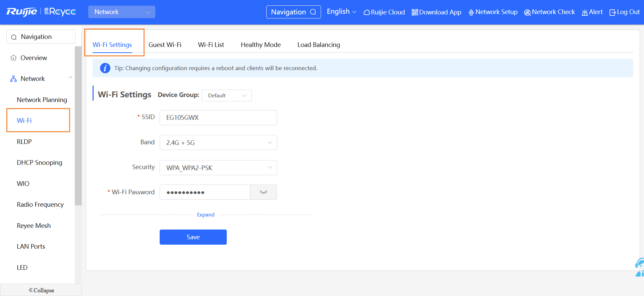Switch to the Guest Wi-Fi tab
Image resolution: width=644 pixels, height=296 pixels.
(165, 45)
